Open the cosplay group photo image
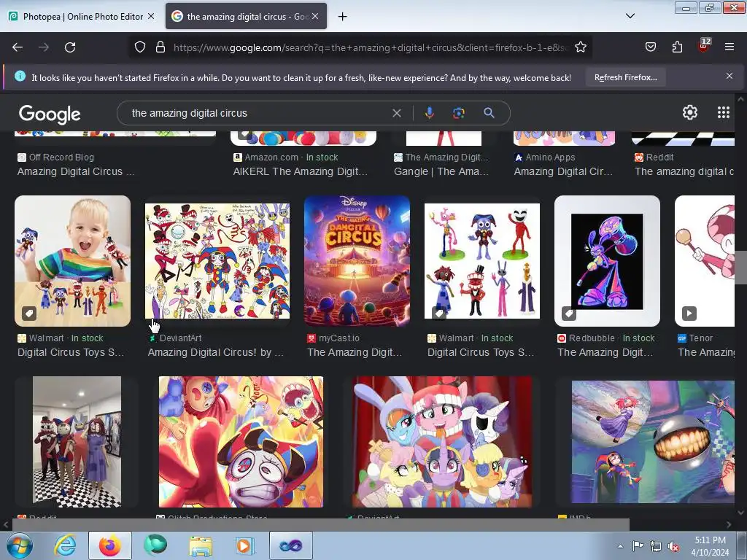The width and height of the screenshot is (747, 560). [x=77, y=441]
